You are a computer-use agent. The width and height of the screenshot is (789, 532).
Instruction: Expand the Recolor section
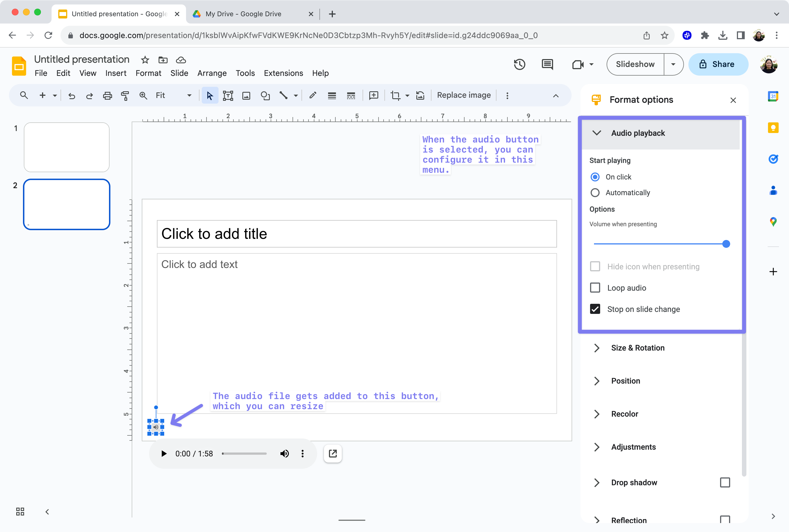click(597, 414)
